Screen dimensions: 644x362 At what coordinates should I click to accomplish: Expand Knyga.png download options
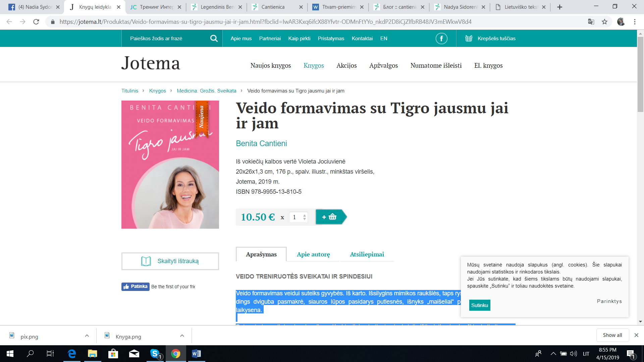coord(182,336)
